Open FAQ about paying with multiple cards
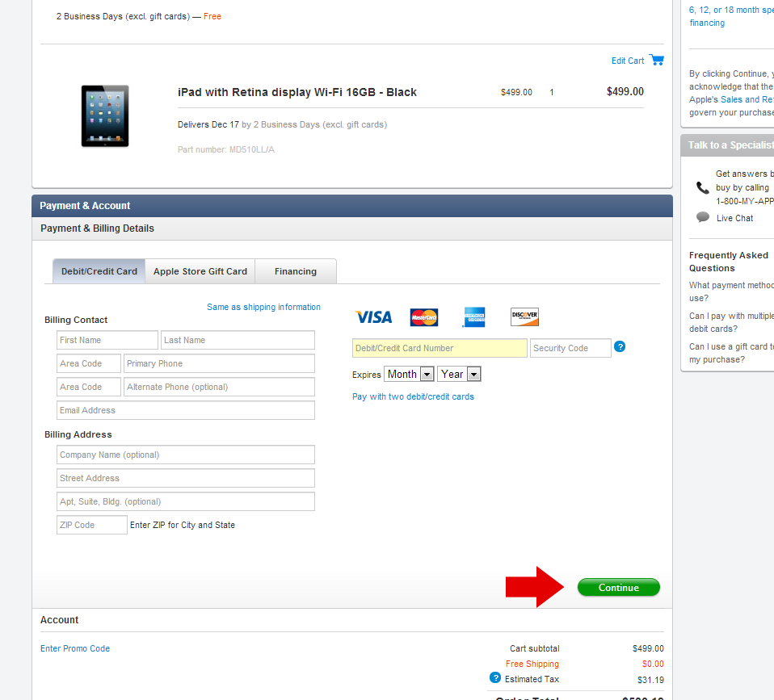 click(731, 322)
